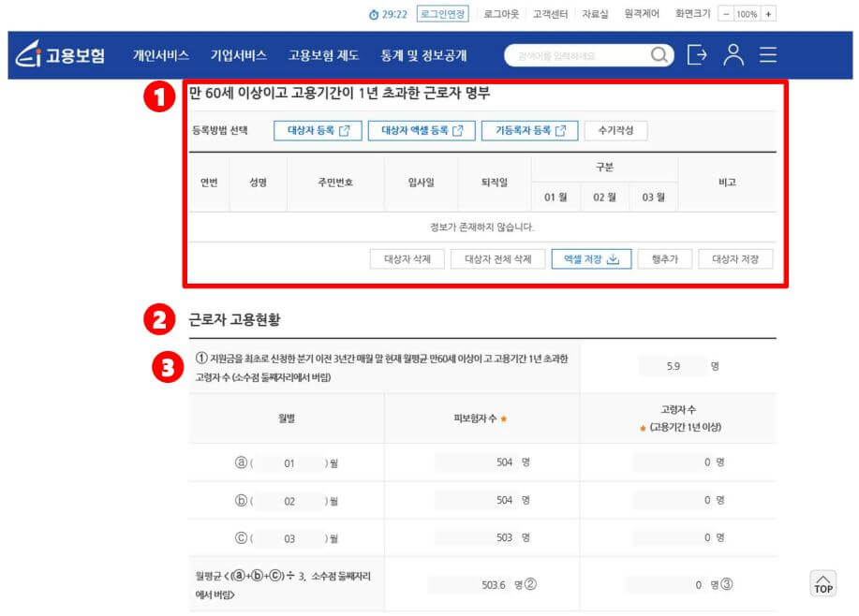Viewport: 859px width, 616px height.
Task: Click insured count 504 in 01 월 row
Action: pos(477,462)
